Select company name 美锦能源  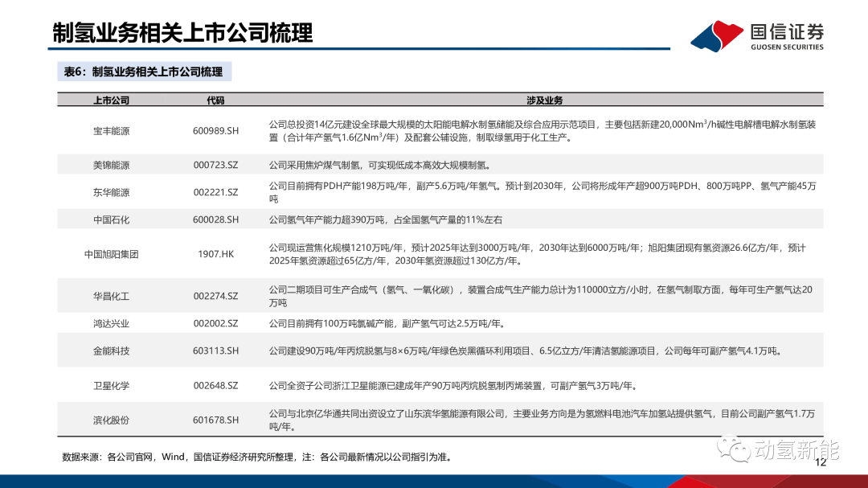[x=111, y=165]
